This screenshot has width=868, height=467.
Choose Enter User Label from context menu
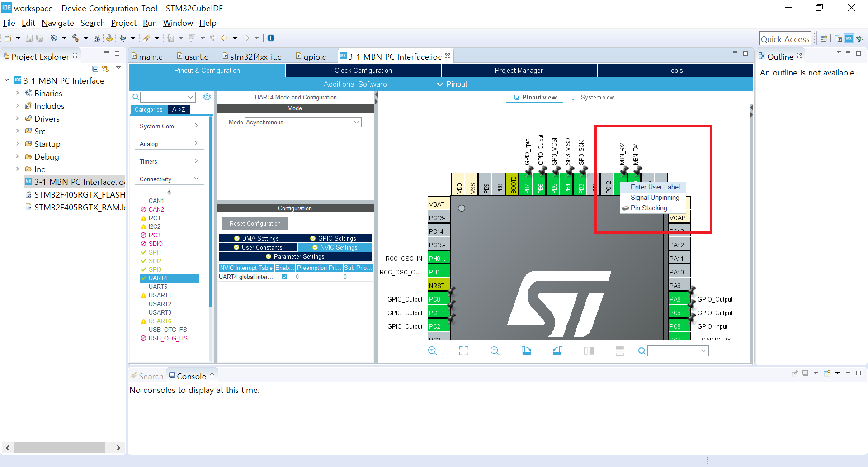coord(653,187)
